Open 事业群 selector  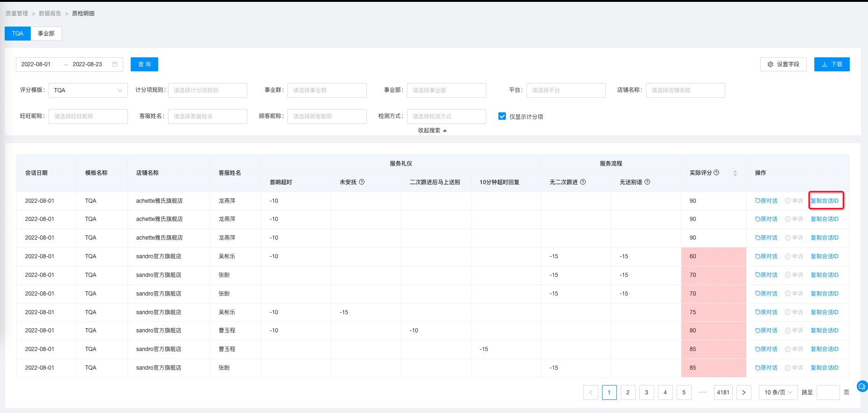327,90
